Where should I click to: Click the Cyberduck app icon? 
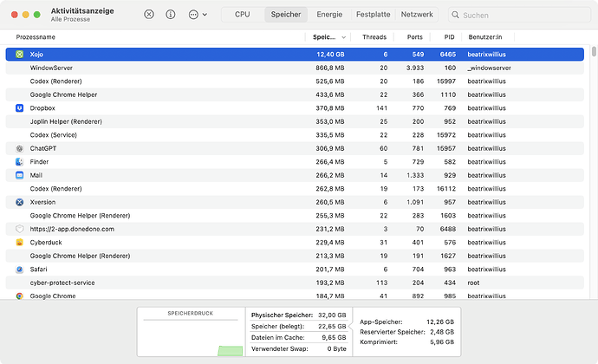point(19,243)
